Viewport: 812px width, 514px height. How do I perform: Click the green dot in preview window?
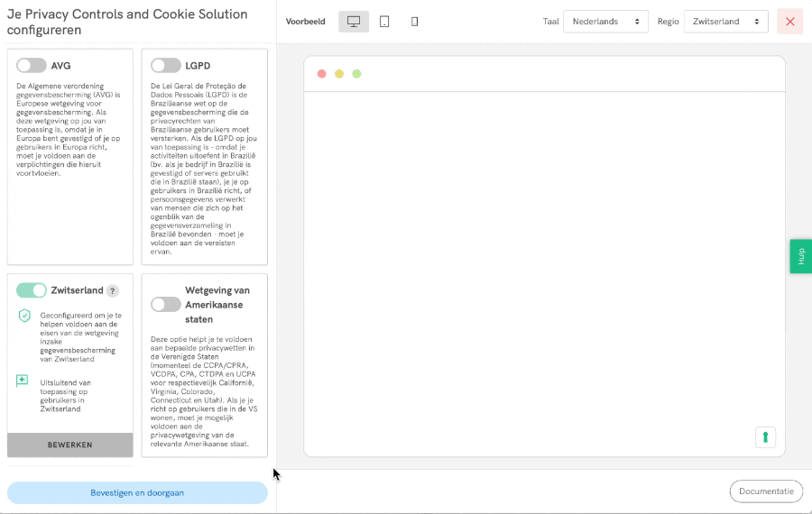tap(356, 74)
